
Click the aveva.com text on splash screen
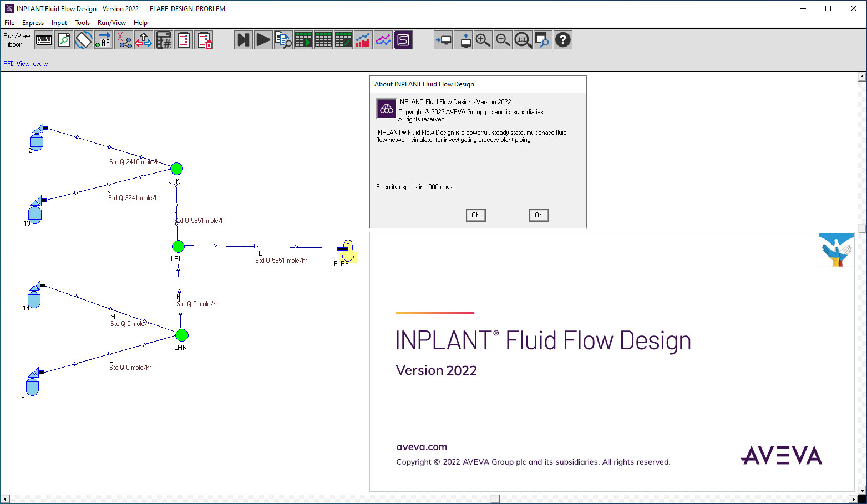coord(422,447)
